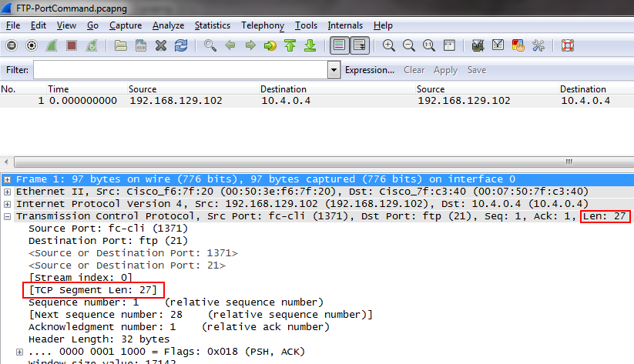Select the Destination Port: ftp (21) line
634x364 pixels.
[x=108, y=241]
